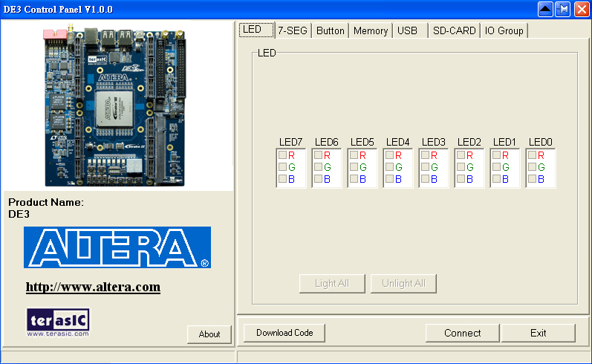Roll up window with title bar arrow
This screenshot has width=592, height=364.
(545, 9)
